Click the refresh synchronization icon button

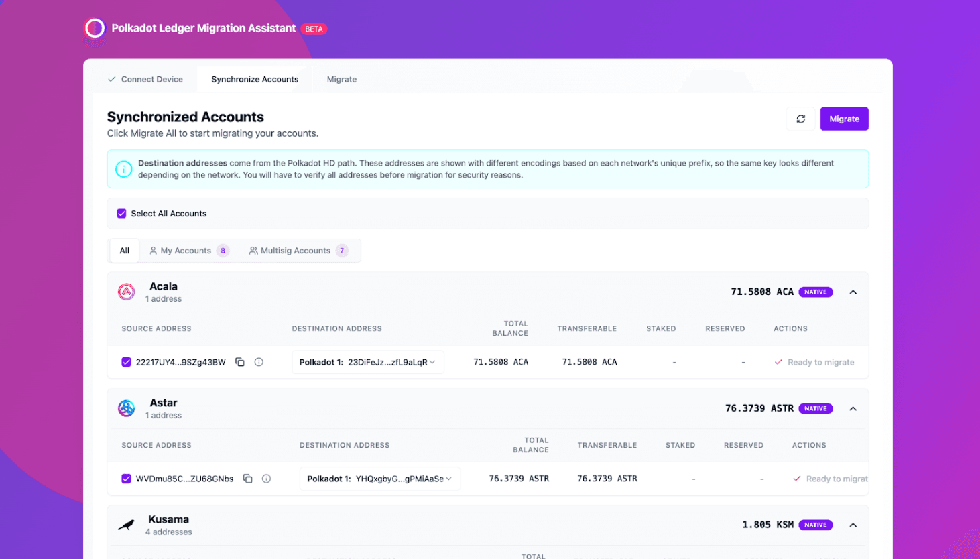tap(800, 119)
